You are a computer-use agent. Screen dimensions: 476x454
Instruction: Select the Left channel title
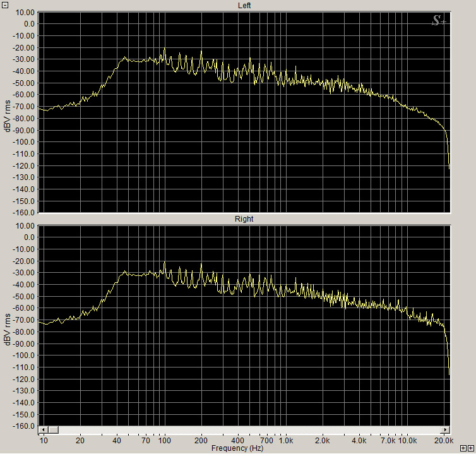tap(244, 6)
